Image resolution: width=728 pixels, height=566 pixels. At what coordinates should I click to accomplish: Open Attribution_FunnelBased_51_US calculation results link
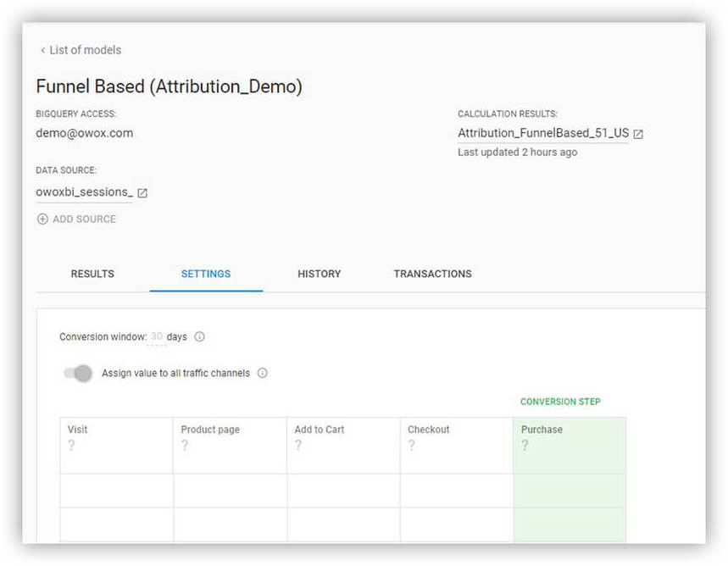543,133
